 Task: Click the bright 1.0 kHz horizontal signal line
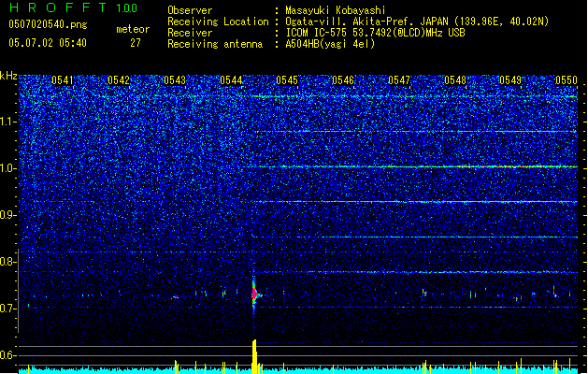(412, 166)
